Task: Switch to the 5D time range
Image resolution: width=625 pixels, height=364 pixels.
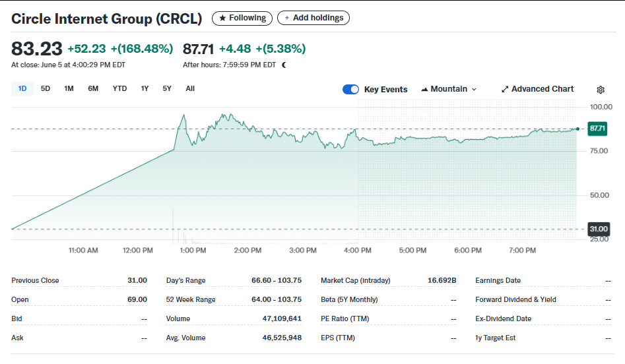Action: [46, 88]
